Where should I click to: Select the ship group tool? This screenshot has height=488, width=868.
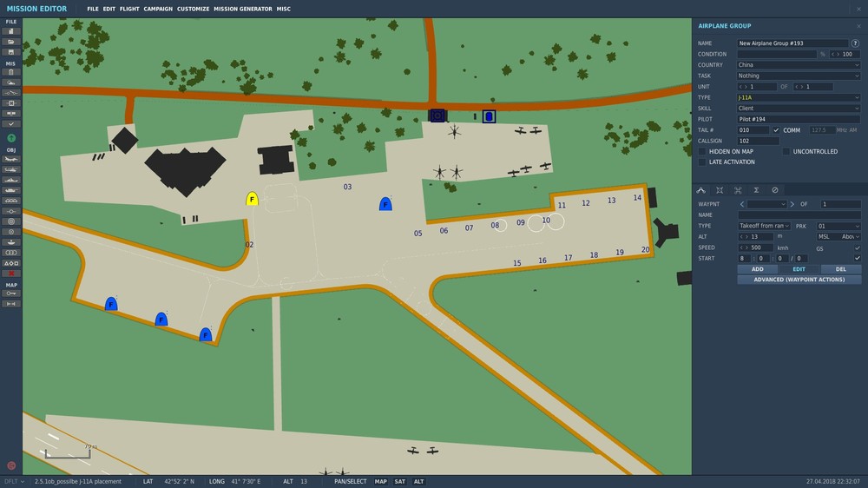pyautogui.click(x=10, y=180)
